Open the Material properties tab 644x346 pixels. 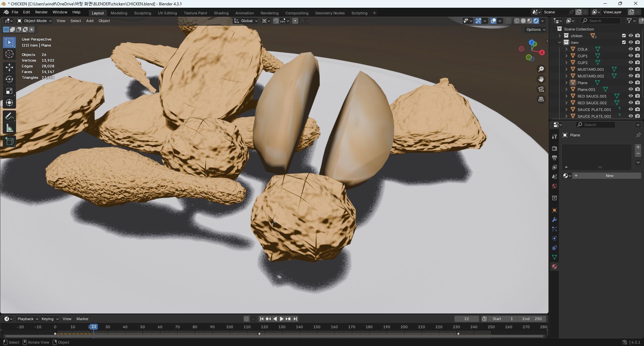(554, 267)
